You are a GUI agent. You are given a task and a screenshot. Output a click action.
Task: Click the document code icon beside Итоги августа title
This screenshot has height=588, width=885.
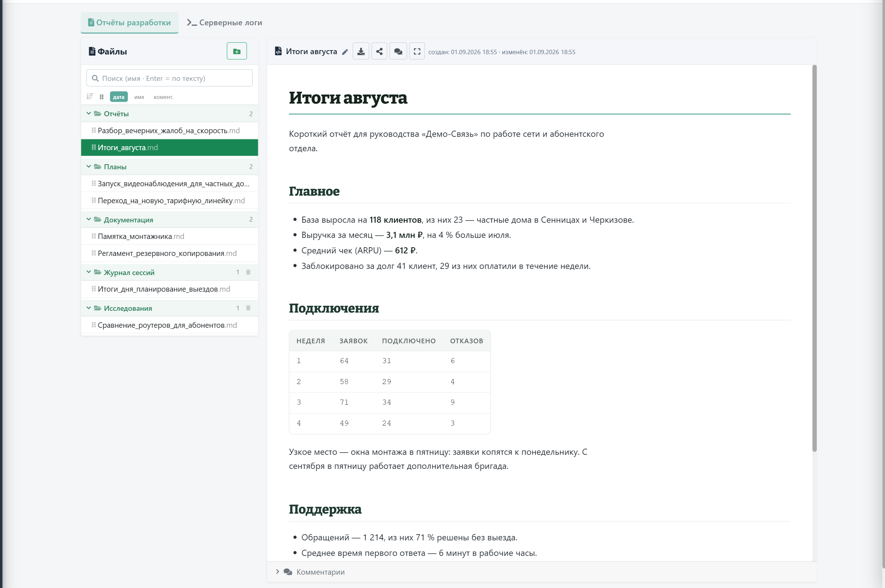click(x=278, y=51)
